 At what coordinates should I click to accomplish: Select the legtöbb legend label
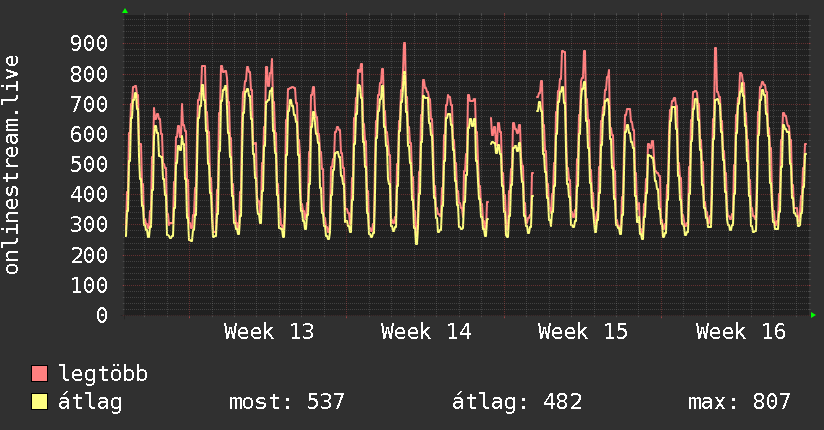click(103, 374)
